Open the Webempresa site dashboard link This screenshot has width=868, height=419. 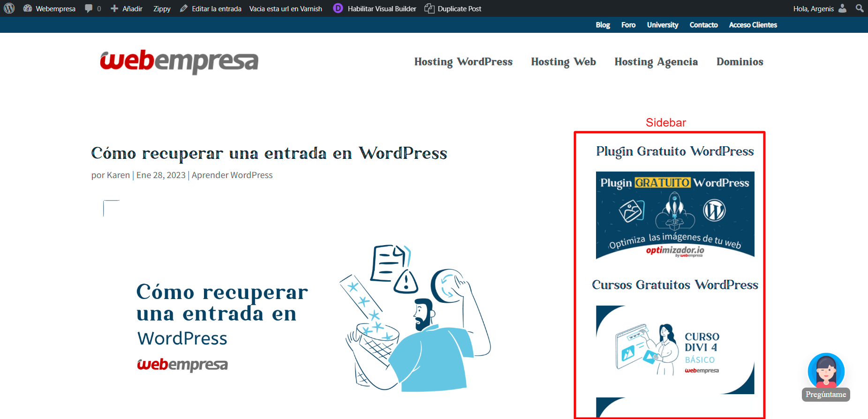pos(49,8)
